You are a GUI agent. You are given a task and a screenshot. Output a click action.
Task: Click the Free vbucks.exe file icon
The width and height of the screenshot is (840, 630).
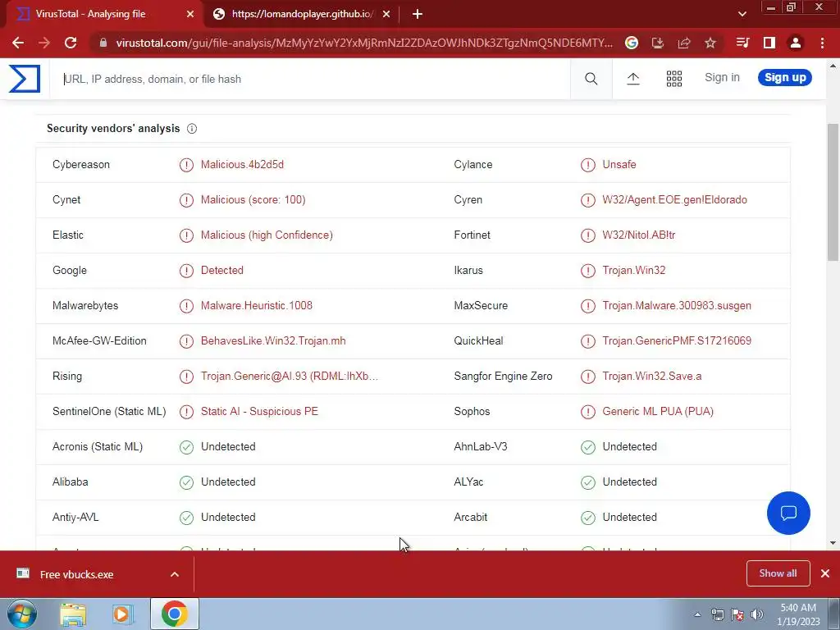pos(23,573)
